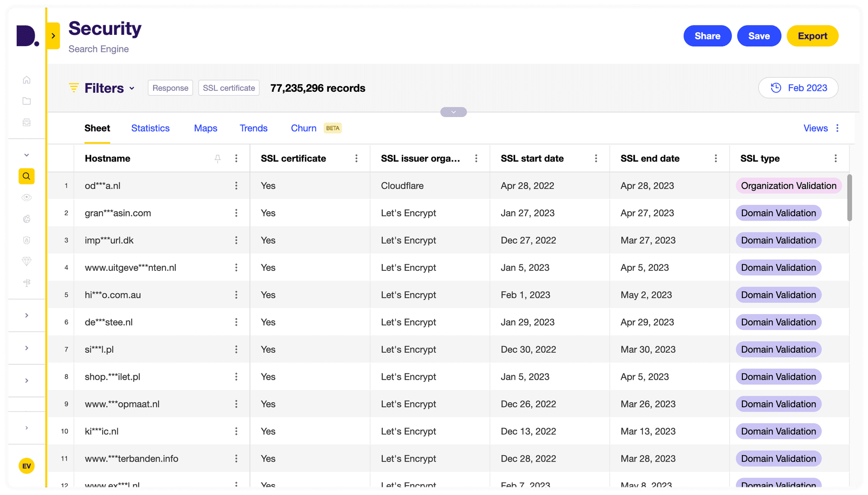The image size is (868, 495).
Task: Click the SSL certificate column menu icon
Action: 357,158
